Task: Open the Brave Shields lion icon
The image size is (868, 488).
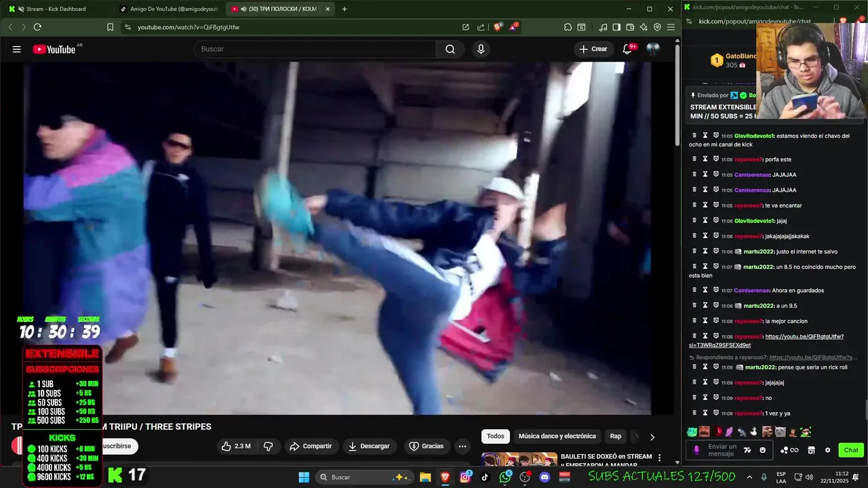Action: point(498,27)
